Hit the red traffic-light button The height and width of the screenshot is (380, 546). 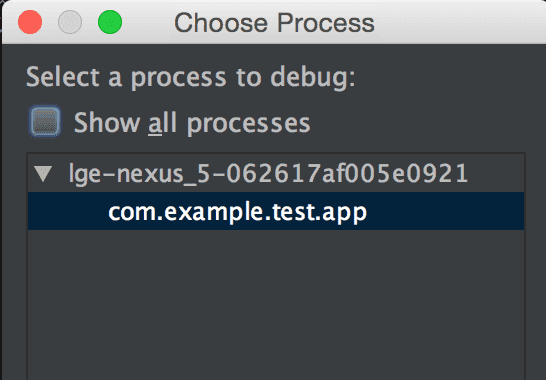(x=30, y=22)
